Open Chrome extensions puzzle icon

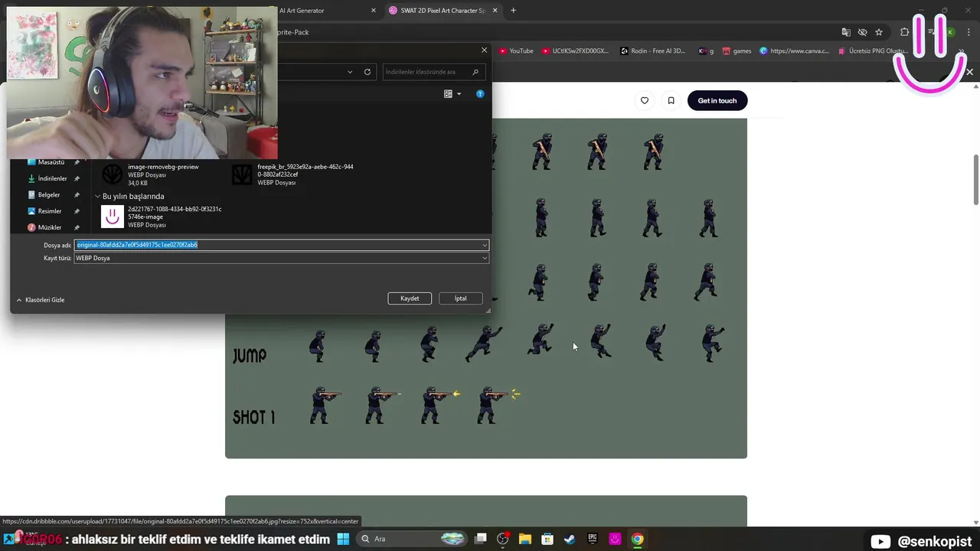(x=904, y=32)
